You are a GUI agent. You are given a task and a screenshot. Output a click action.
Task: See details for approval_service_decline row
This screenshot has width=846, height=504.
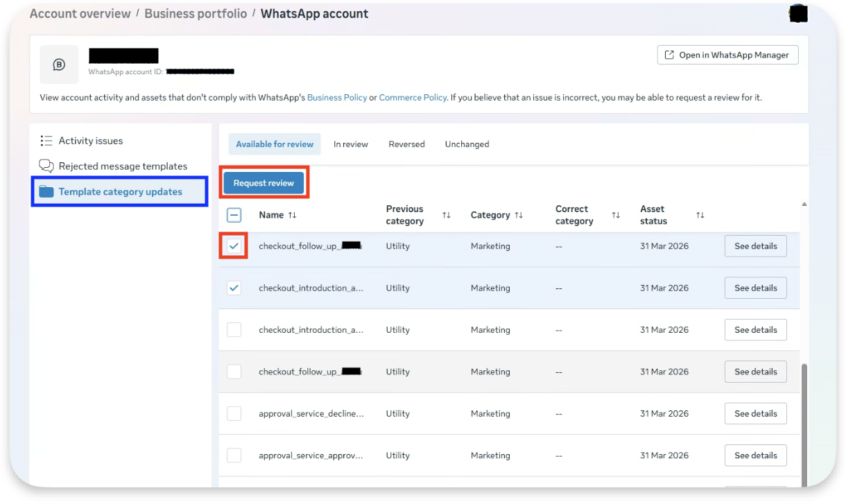tap(756, 413)
